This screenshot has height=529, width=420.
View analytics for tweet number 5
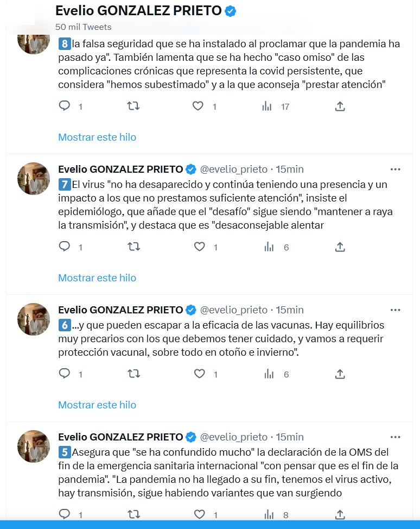[268, 514]
